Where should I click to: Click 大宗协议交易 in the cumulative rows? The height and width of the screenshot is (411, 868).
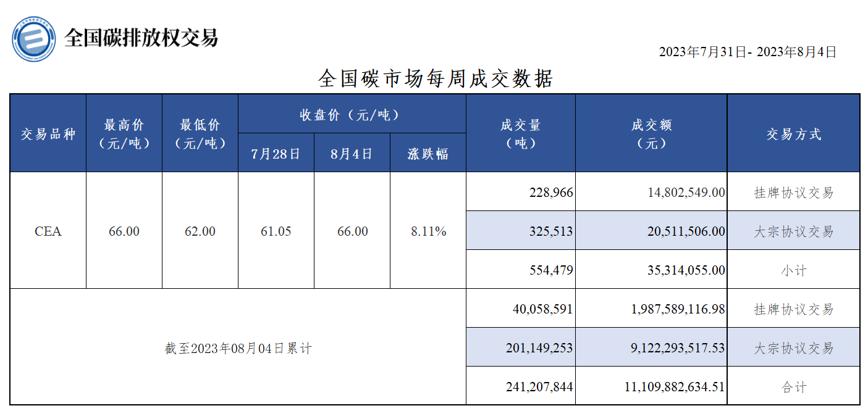[x=794, y=347]
